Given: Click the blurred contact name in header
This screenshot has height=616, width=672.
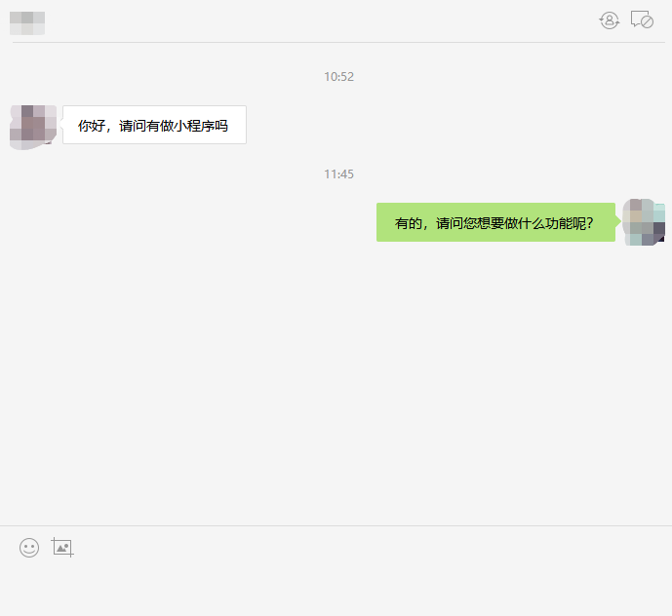Looking at the screenshot, I should (x=27, y=23).
